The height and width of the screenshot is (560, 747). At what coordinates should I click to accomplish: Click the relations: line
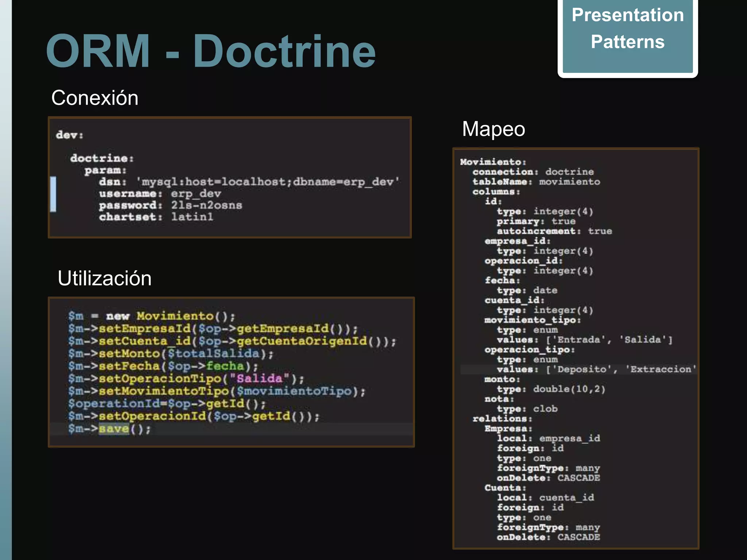[502, 419]
